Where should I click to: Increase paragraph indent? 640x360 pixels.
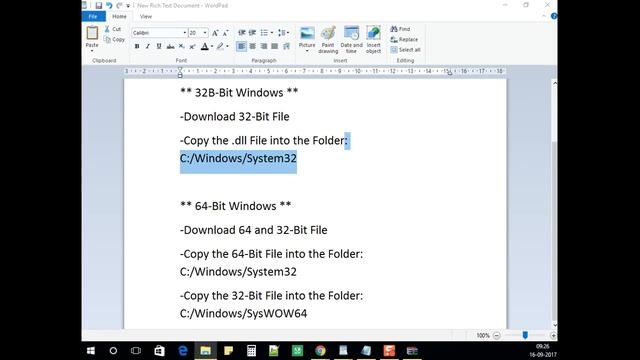(253, 33)
